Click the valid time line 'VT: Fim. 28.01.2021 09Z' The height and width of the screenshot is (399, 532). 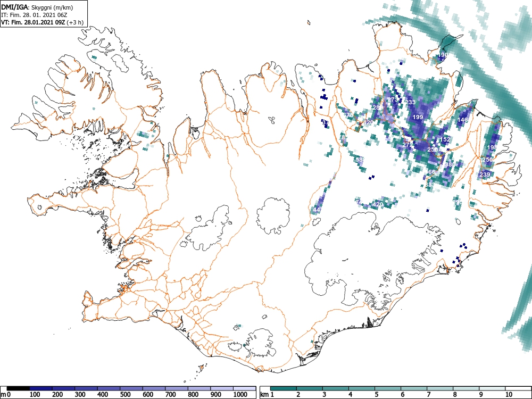click(x=34, y=22)
